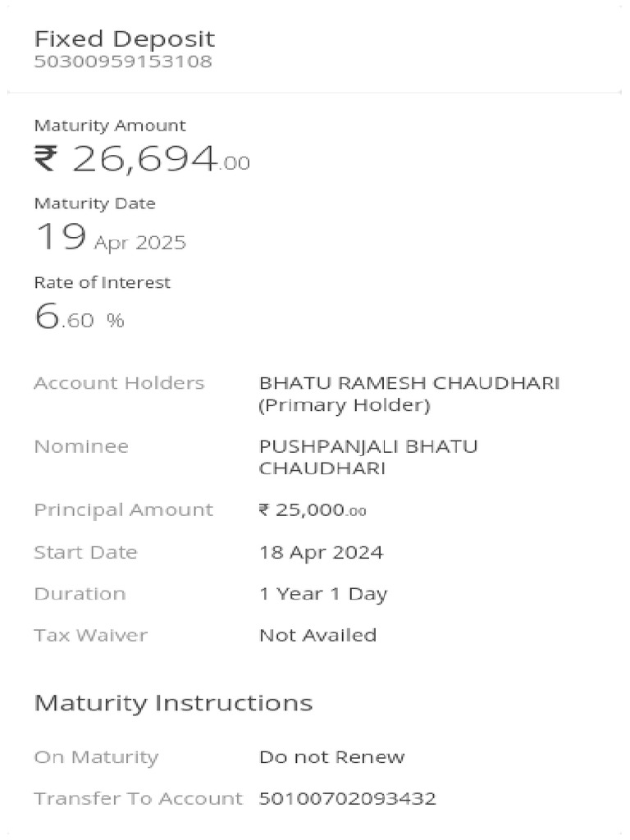The height and width of the screenshot is (840, 630).
Task: Click the Transfer To Account label
Action: (138, 798)
